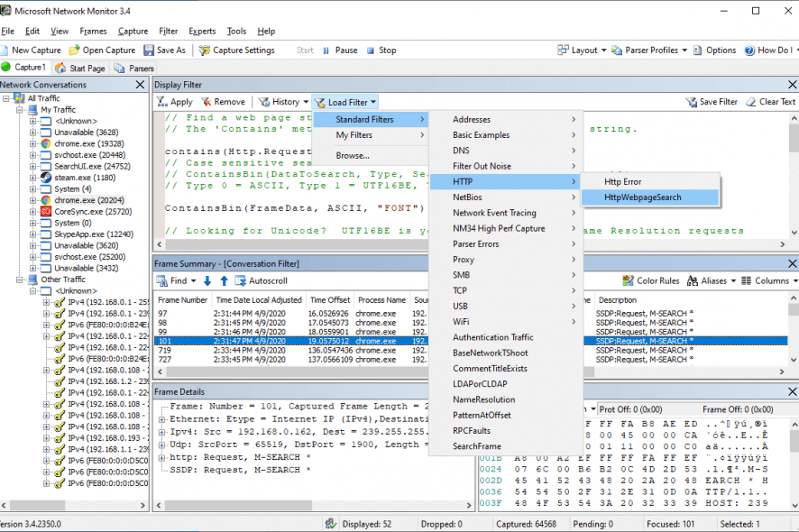
Task: Open the Layout dropdown
Action: pyautogui.click(x=582, y=50)
